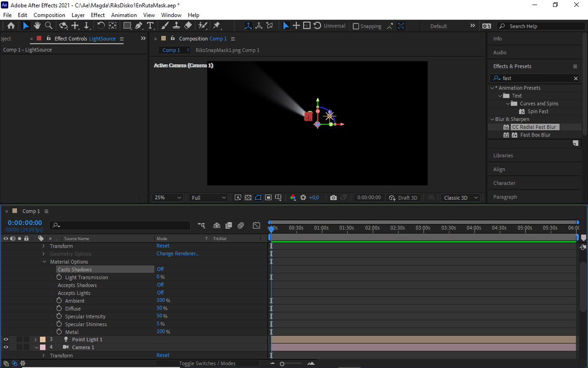Image resolution: width=588 pixels, height=368 pixels.
Task: Open the Composition menu
Action: click(49, 15)
